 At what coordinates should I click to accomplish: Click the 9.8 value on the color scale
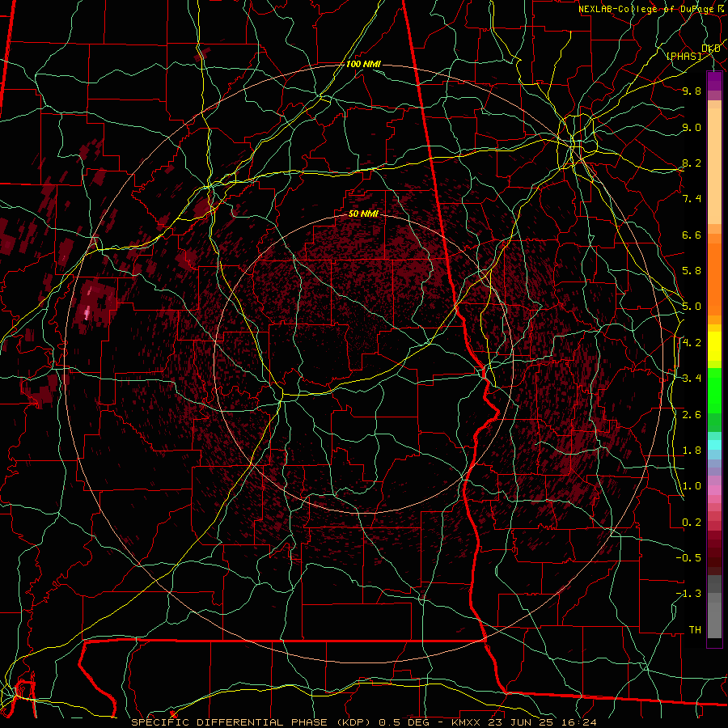coord(692,91)
